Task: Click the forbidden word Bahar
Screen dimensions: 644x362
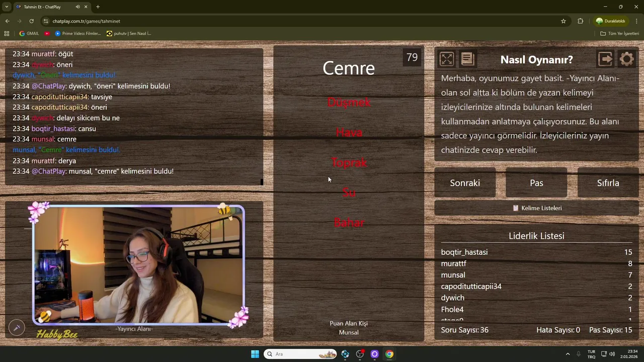Action: [x=349, y=222]
